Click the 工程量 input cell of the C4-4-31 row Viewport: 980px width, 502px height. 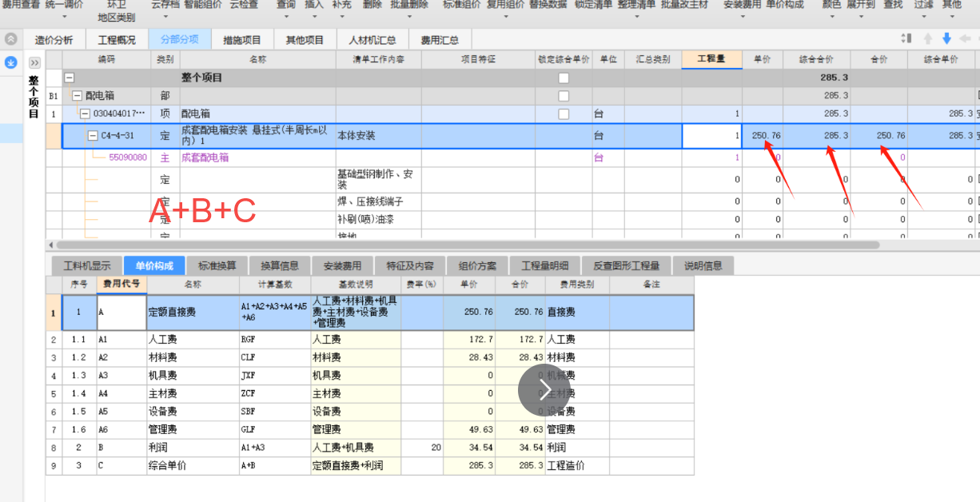click(x=711, y=136)
